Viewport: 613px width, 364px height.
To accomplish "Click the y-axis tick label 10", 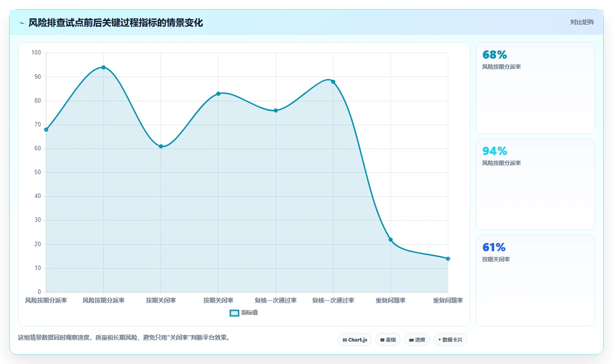I will point(38,268).
